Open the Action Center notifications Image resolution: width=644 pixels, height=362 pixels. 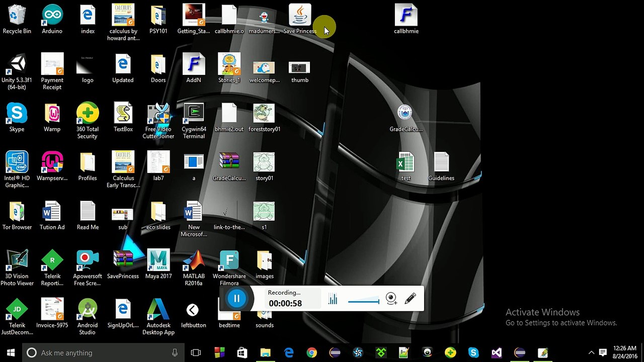click(603, 352)
